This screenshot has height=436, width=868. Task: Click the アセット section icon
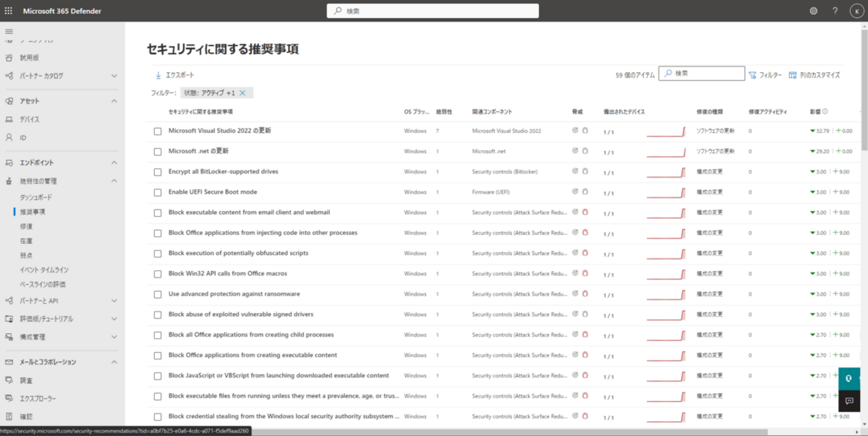(x=9, y=101)
